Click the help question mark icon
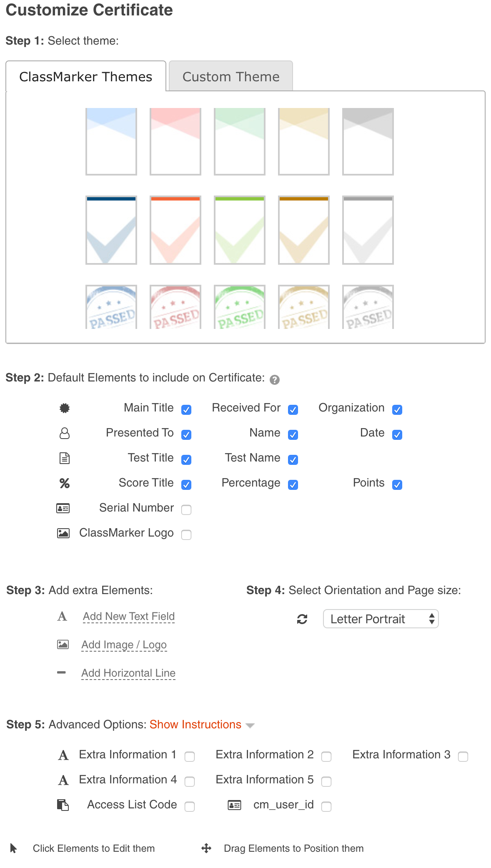491x868 pixels. (274, 380)
